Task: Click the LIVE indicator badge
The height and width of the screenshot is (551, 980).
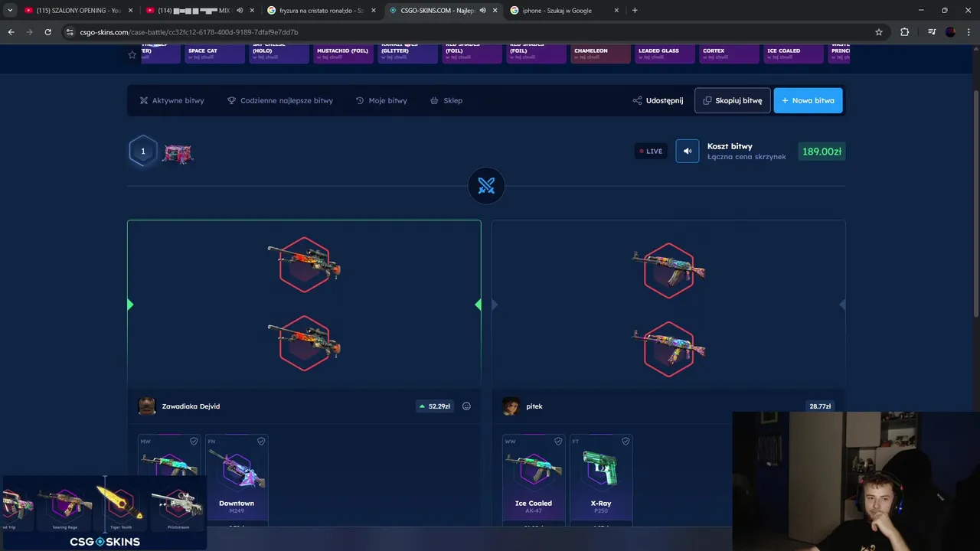Action: coord(651,151)
